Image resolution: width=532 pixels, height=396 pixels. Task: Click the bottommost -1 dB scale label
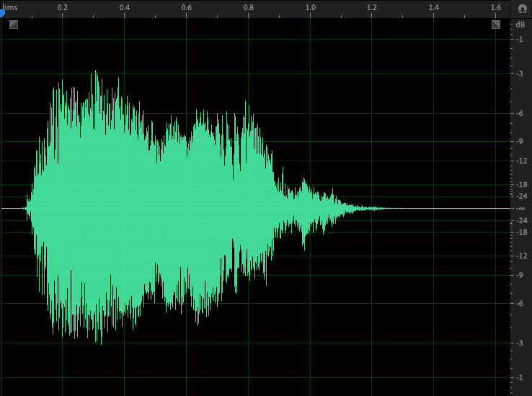click(x=520, y=377)
